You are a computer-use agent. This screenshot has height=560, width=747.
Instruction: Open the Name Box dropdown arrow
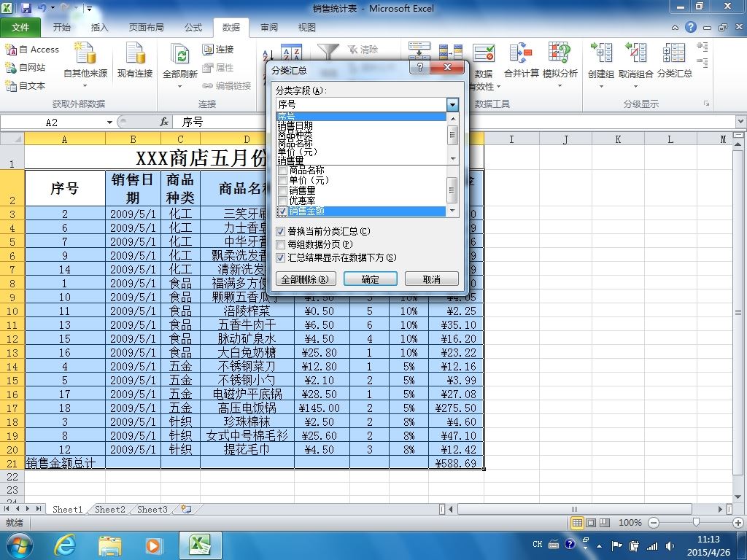[109, 122]
